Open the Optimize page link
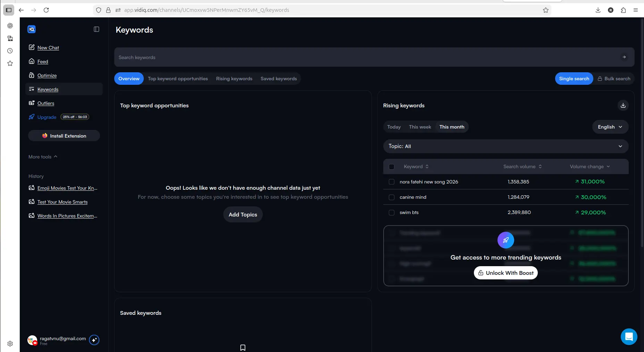 (47, 75)
